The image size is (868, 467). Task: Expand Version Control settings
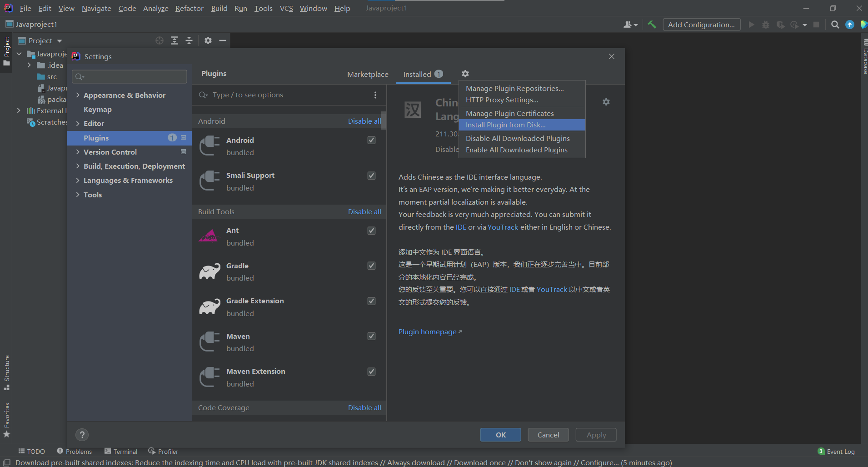click(78, 152)
